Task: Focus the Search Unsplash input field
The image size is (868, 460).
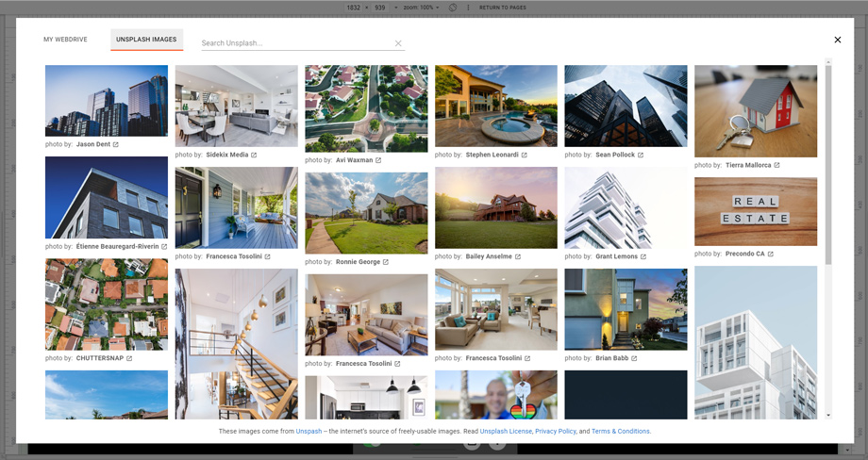Action: click(294, 43)
